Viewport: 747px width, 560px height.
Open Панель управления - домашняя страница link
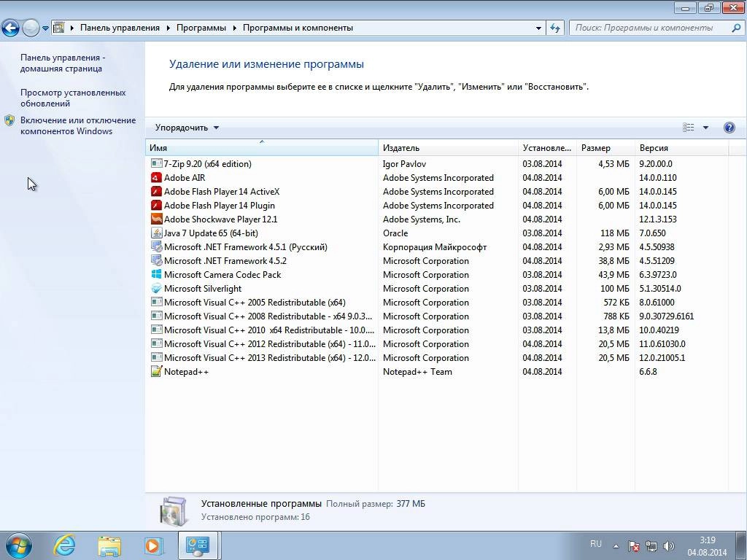(63, 63)
